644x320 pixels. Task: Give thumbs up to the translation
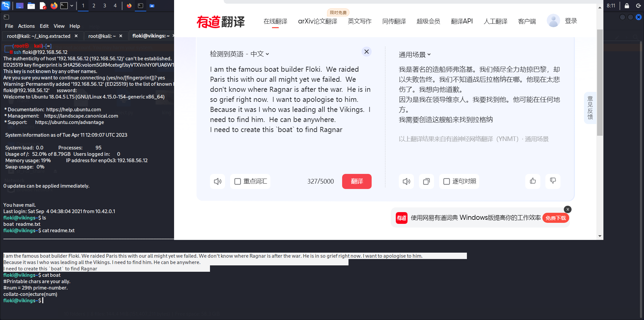(533, 181)
